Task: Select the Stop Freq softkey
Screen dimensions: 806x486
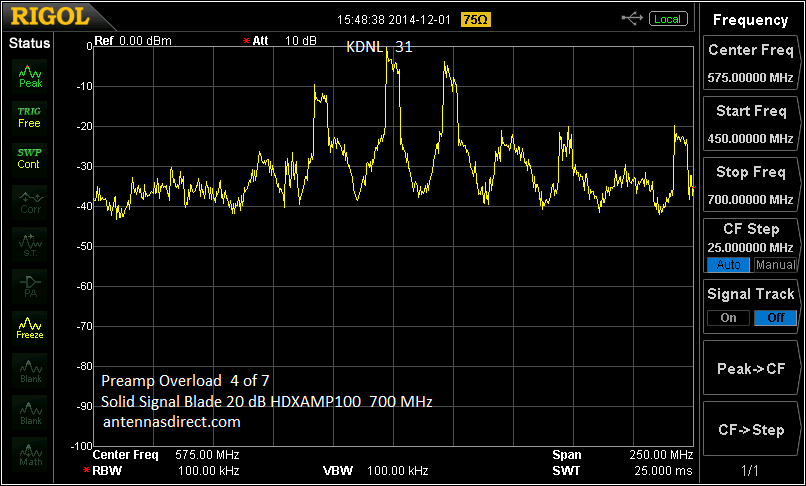Action: [x=750, y=185]
